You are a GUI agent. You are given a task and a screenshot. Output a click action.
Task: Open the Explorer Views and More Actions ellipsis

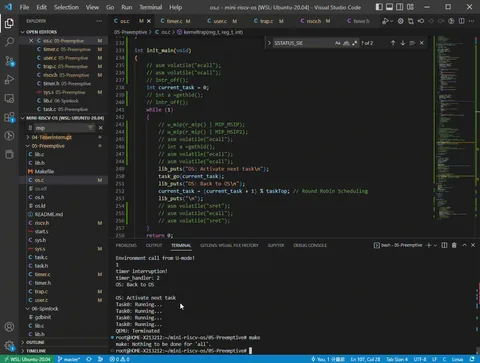99,21
